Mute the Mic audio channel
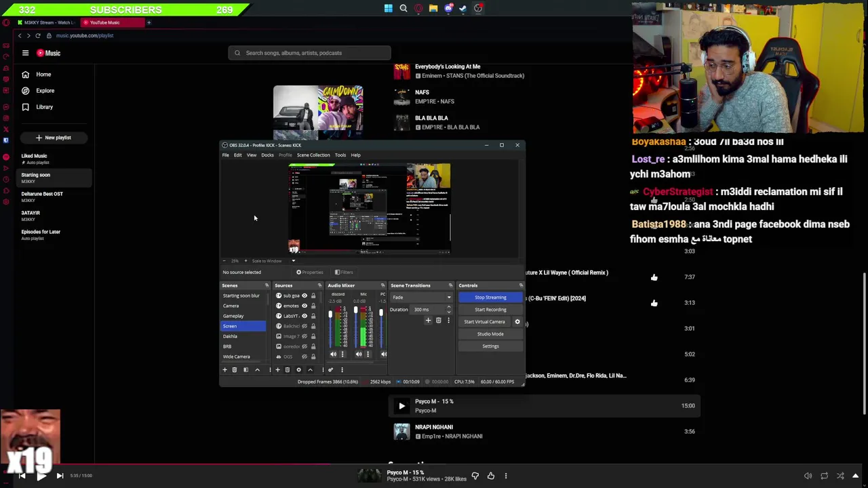Viewport: 868px width, 488px height. [359, 354]
